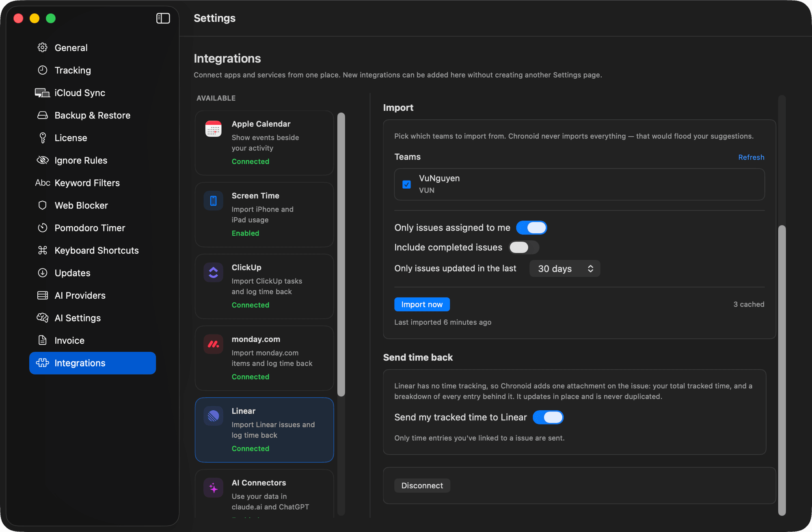Select the AI Connectors integration title
Screen dimensions: 812x532
pos(259,483)
